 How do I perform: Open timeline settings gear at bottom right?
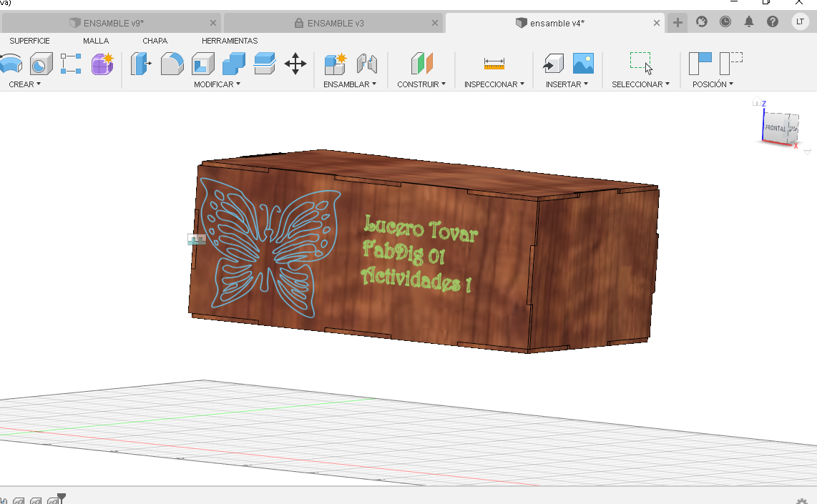(x=802, y=500)
